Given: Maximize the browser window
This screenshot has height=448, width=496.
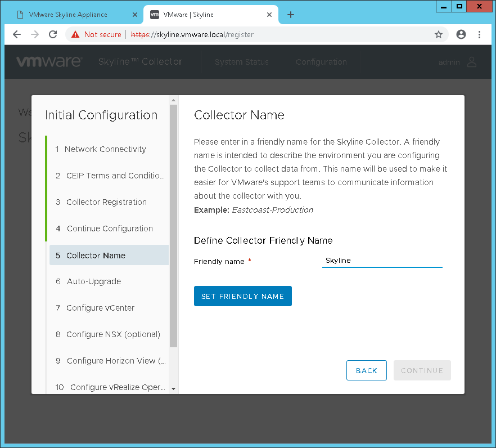Looking at the screenshot, I should (x=459, y=6).
